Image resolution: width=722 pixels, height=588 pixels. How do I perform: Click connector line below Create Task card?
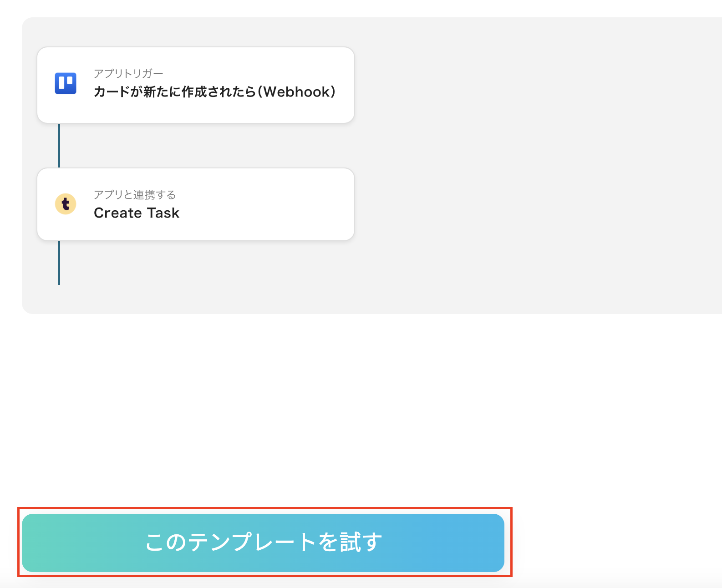pyautogui.click(x=59, y=263)
